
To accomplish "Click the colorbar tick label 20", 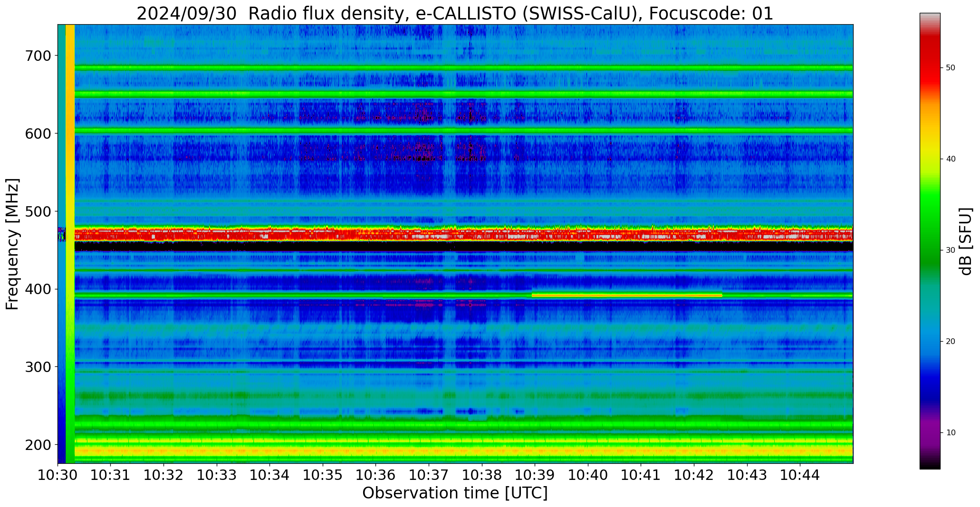I will pyautogui.click(x=951, y=341).
